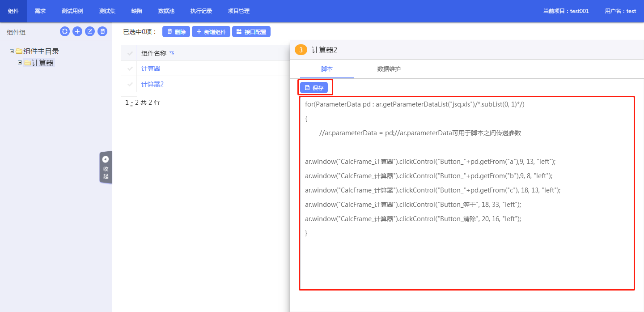Select the 组件主目录 root folder
Screen dimensions: 644x312
[41, 51]
